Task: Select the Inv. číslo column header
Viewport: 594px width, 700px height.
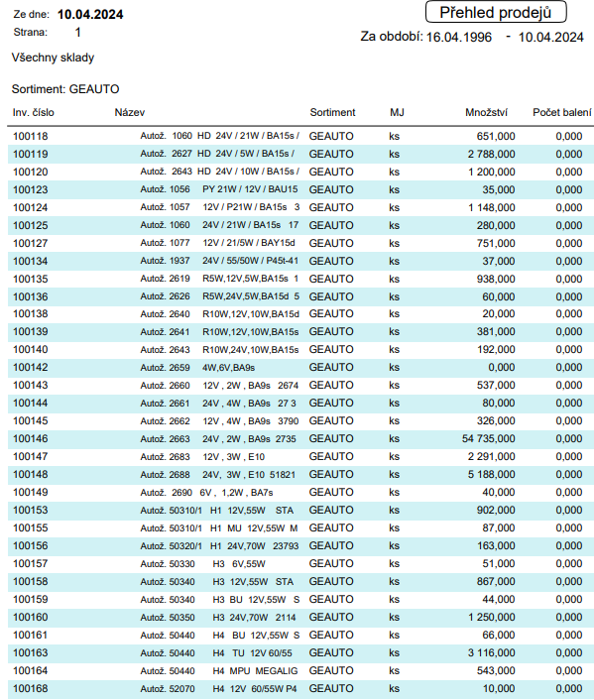Action: (34, 112)
